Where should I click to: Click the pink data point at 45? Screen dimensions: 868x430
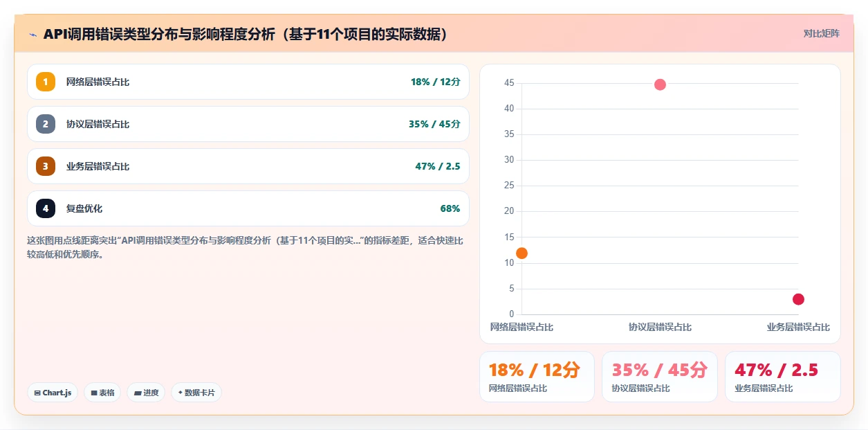pyautogui.click(x=660, y=84)
